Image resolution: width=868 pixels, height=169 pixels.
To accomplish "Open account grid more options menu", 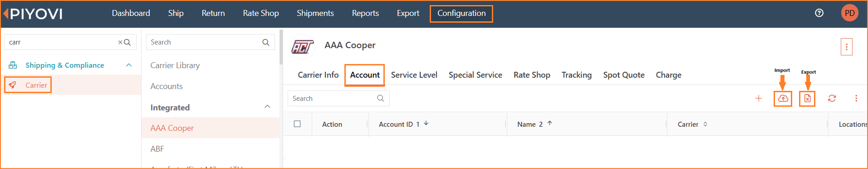I will (856, 98).
